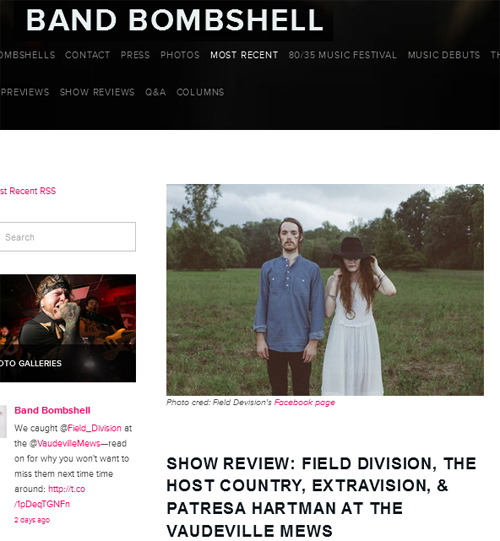The width and height of the screenshot is (500, 541).
Task: Click the Band Bombshell site logo
Action: [175, 20]
